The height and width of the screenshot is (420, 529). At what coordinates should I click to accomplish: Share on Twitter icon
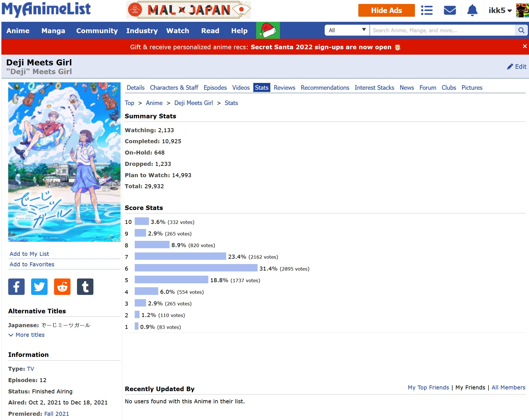(x=39, y=287)
